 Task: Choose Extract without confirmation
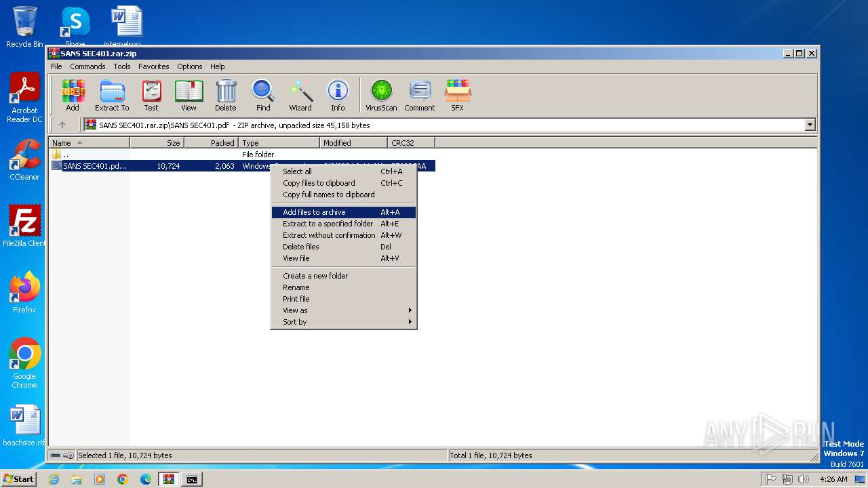344,235
